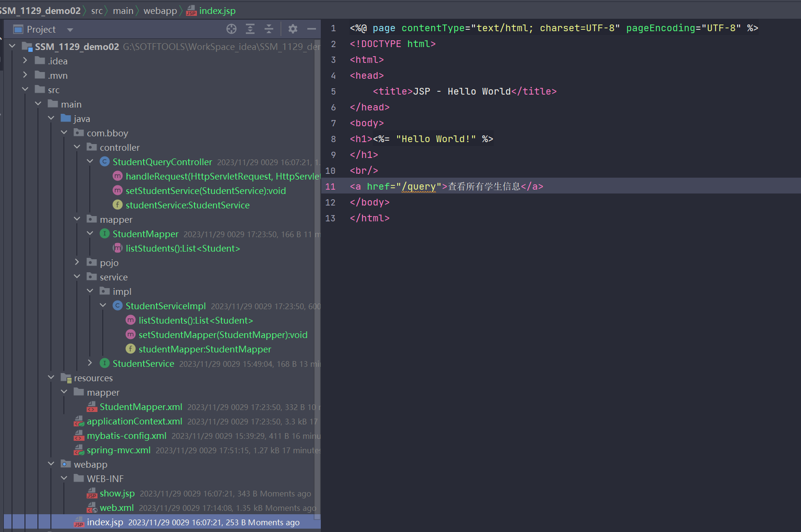Click SSM_1129_demo02 in the breadcrumb bar
This screenshot has height=532, width=801.
coord(40,11)
